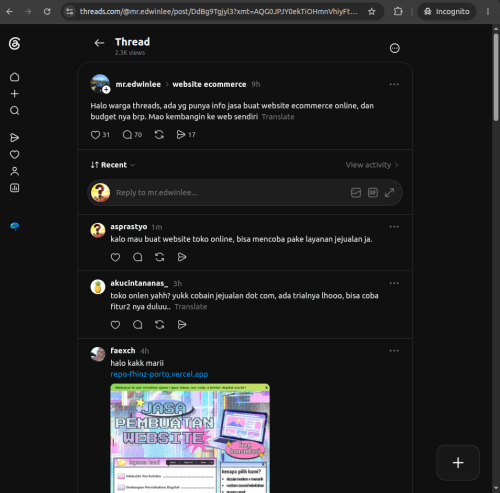This screenshot has height=493, width=500.
Task: Like akucintananas_'s reply
Action: [x=115, y=325]
